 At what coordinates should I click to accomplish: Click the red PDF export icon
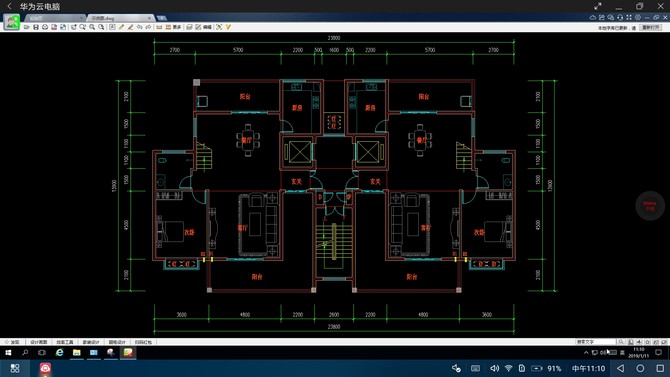tap(54, 27)
